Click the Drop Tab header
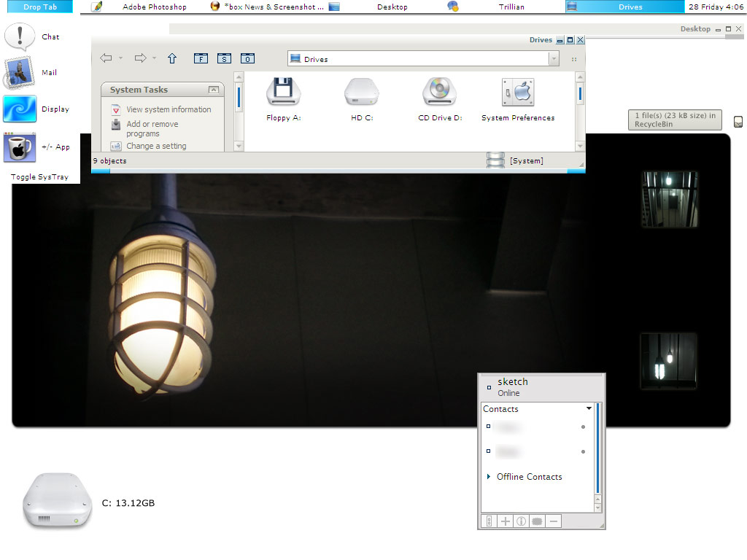This screenshot has height=560, width=747. point(40,7)
